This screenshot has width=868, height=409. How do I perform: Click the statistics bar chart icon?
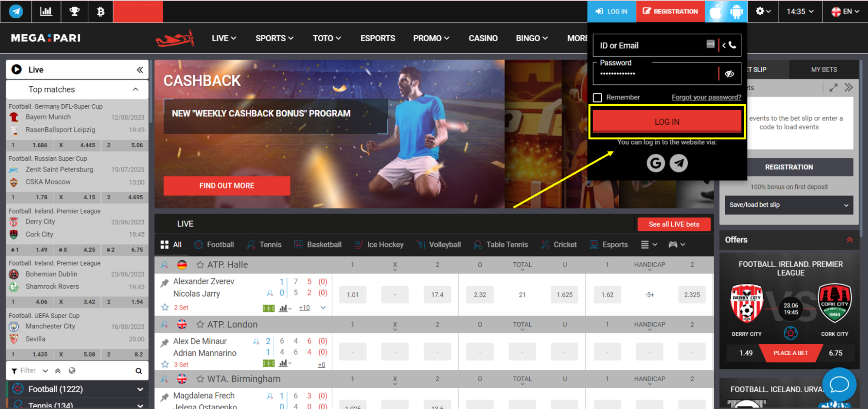click(46, 11)
